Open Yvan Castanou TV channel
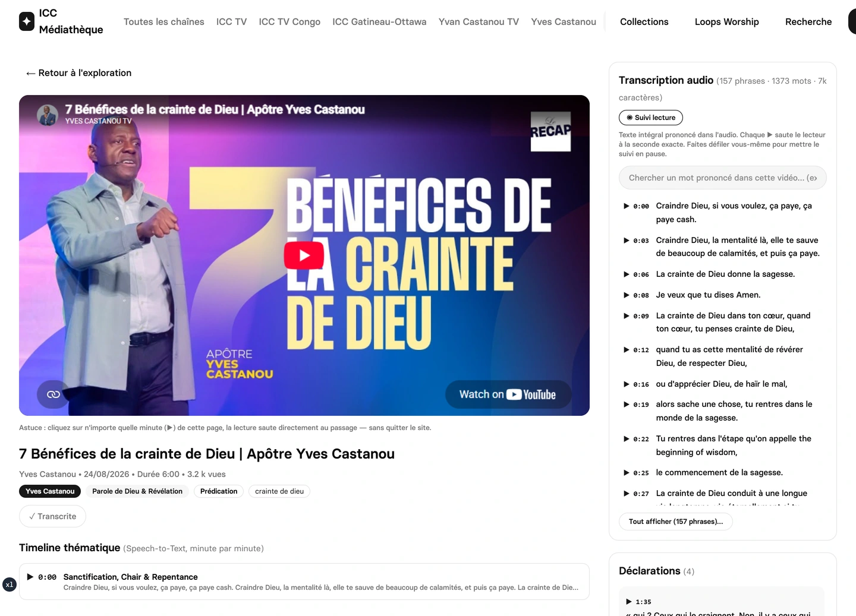Image resolution: width=856 pixels, height=616 pixels. tap(479, 22)
